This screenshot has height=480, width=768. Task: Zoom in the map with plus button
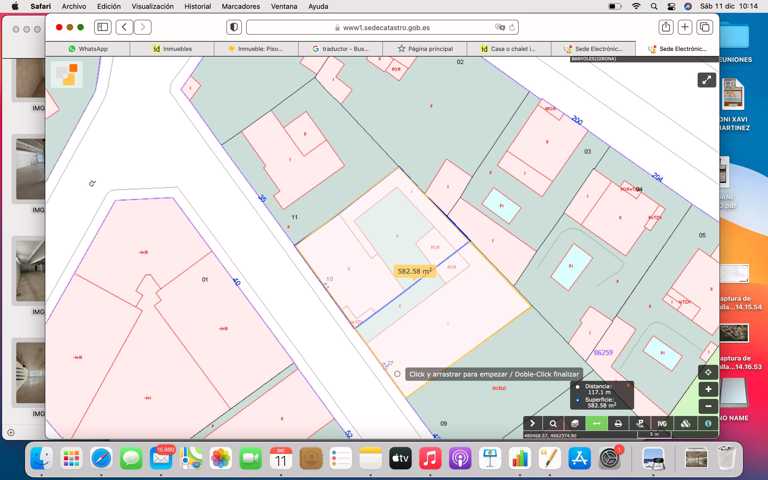click(x=708, y=389)
